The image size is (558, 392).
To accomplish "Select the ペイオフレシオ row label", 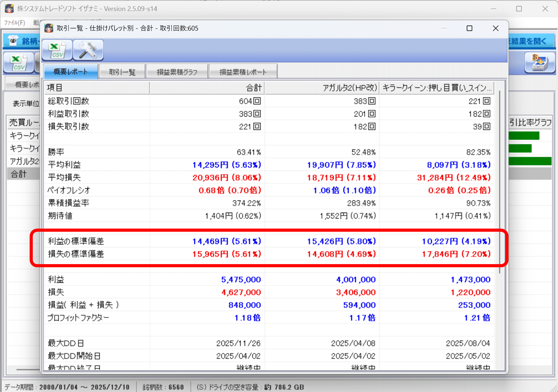I will click(x=69, y=190).
